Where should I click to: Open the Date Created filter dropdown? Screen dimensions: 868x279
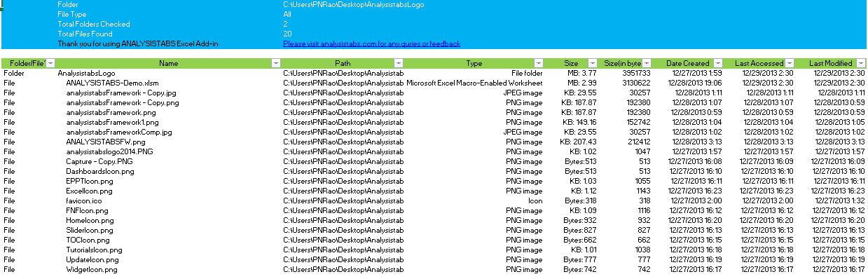point(717,63)
